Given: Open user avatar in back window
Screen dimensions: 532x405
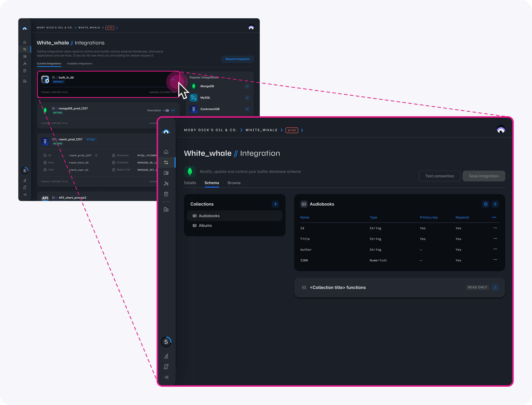Looking at the screenshot, I should [x=251, y=27].
